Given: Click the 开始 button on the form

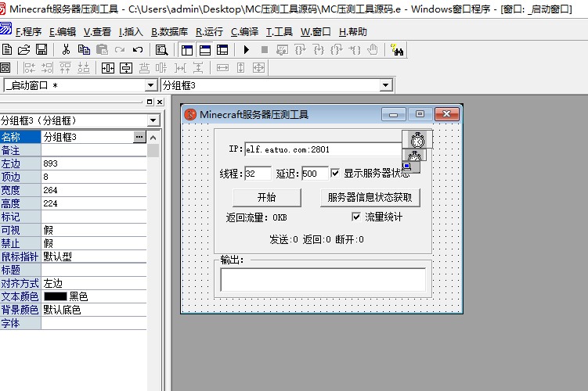Looking at the screenshot, I should pyautogui.click(x=267, y=197).
